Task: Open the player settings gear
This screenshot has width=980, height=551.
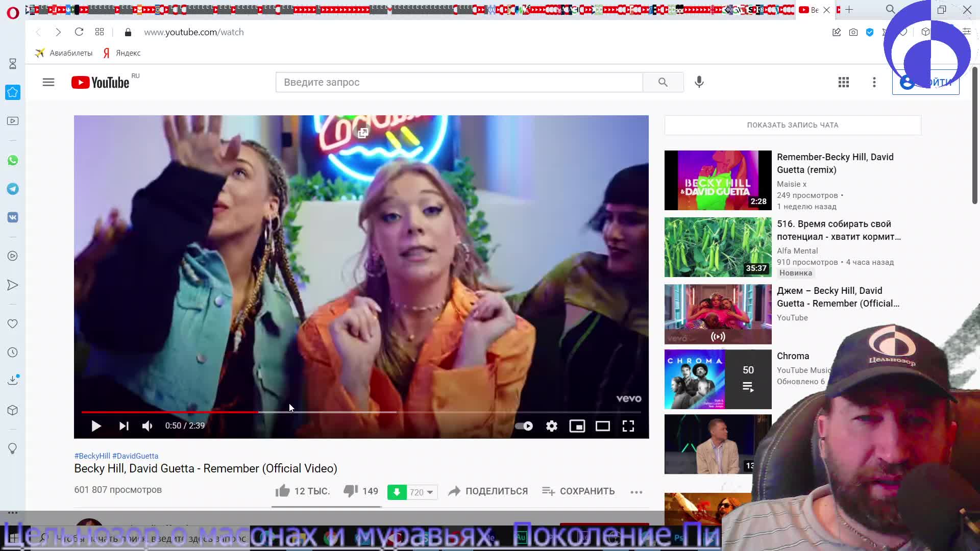Action: click(x=552, y=426)
